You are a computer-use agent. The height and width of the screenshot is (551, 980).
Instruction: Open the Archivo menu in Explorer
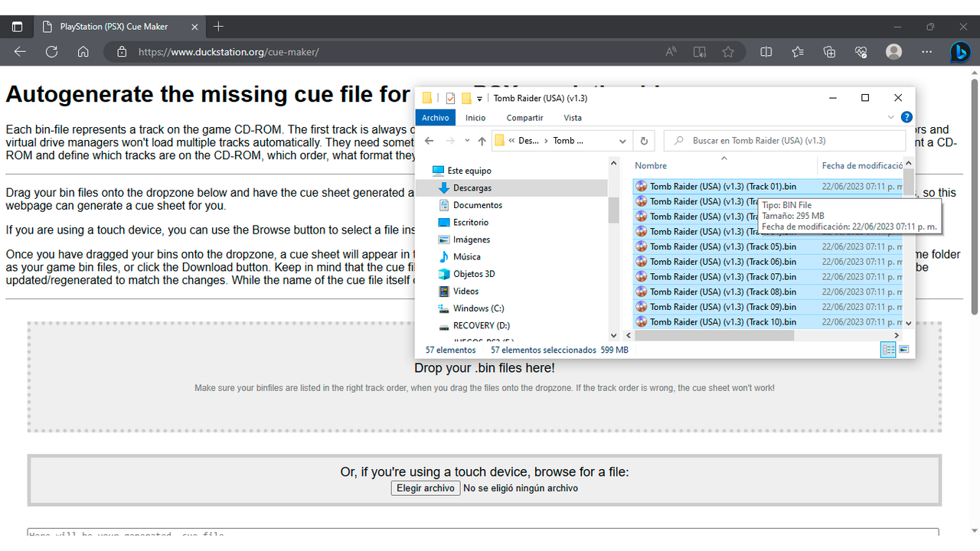[436, 118]
